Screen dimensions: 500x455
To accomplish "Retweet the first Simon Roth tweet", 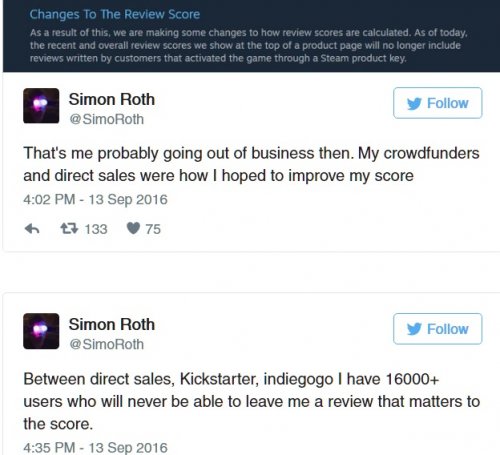I will tap(69, 229).
